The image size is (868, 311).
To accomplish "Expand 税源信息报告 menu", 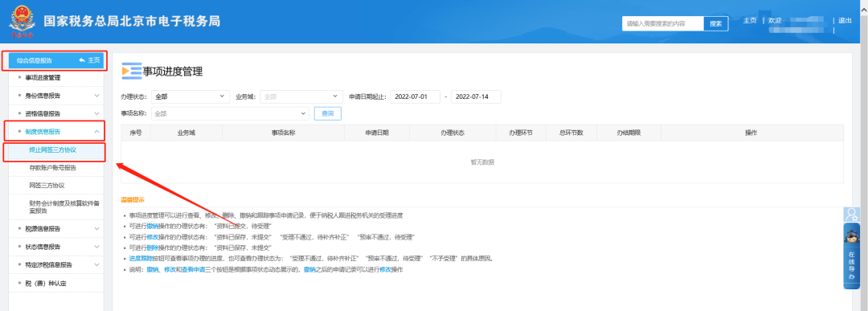I will pyautogui.click(x=58, y=228).
